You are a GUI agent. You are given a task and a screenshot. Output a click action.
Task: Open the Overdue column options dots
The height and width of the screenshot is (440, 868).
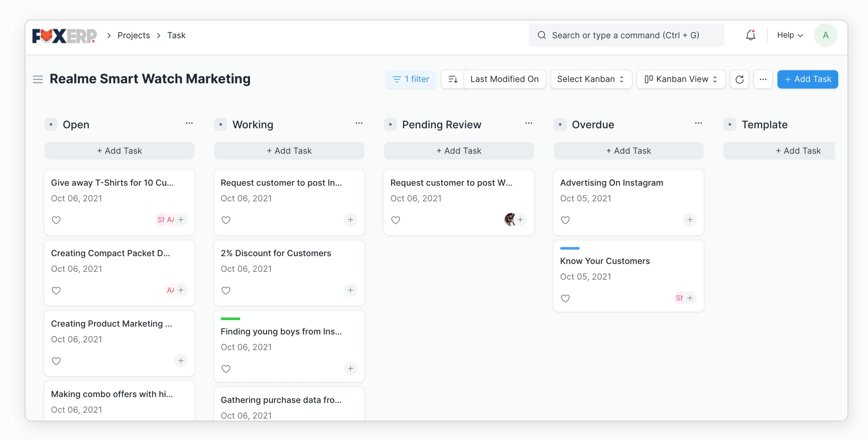coord(698,123)
